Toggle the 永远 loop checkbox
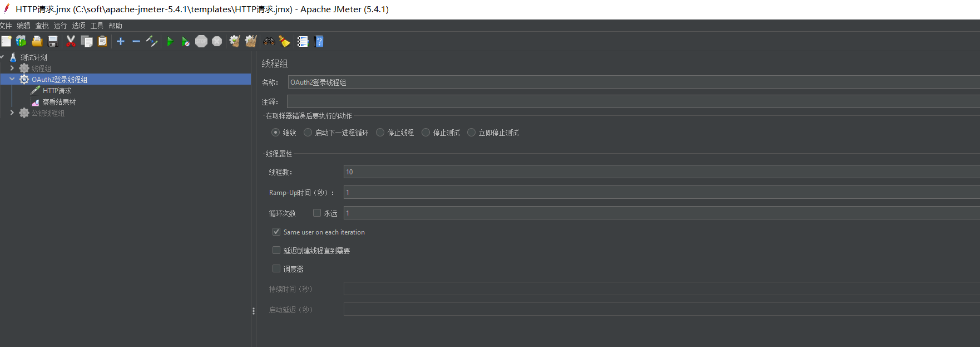The height and width of the screenshot is (347, 980). pyautogui.click(x=317, y=213)
